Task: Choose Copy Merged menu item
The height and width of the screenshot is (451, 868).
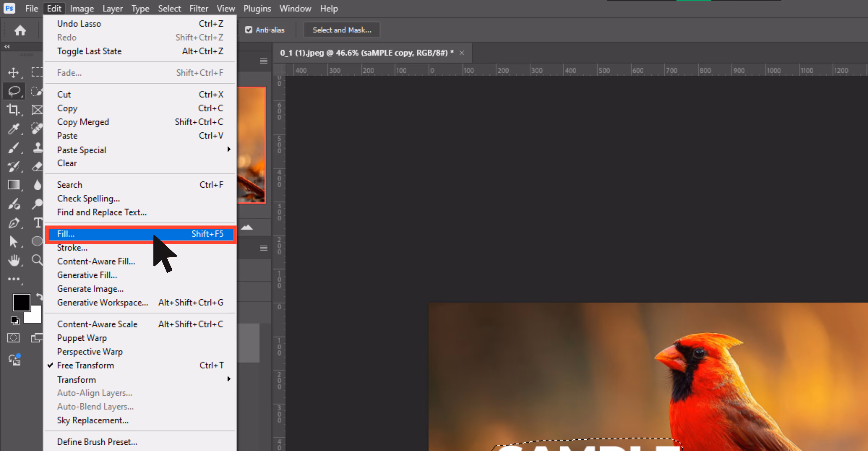Action: (x=140, y=122)
